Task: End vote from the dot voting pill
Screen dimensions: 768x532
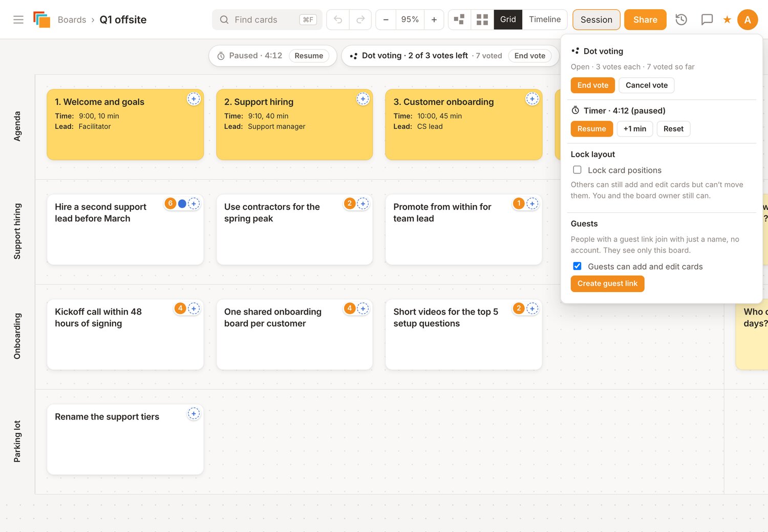Action: [530, 56]
